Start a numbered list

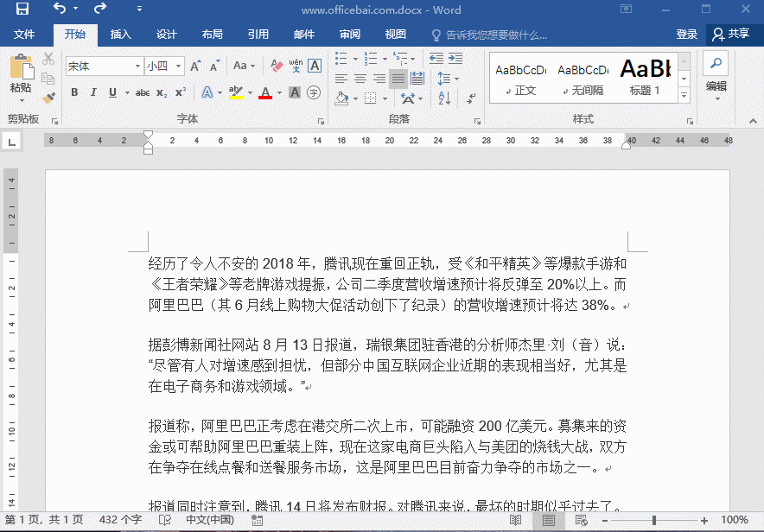click(x=370, y=59)
